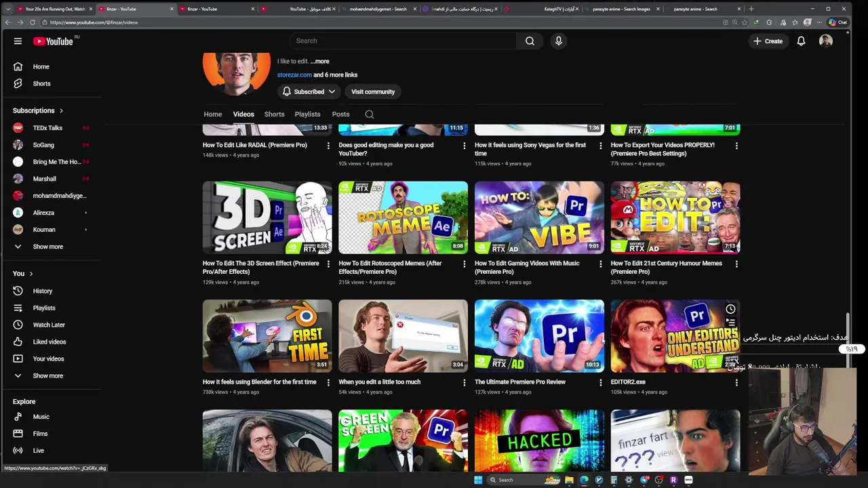Add EDITOR2.exe to Watch Later clock icon
Screen dimensions: 868x488
730,309
